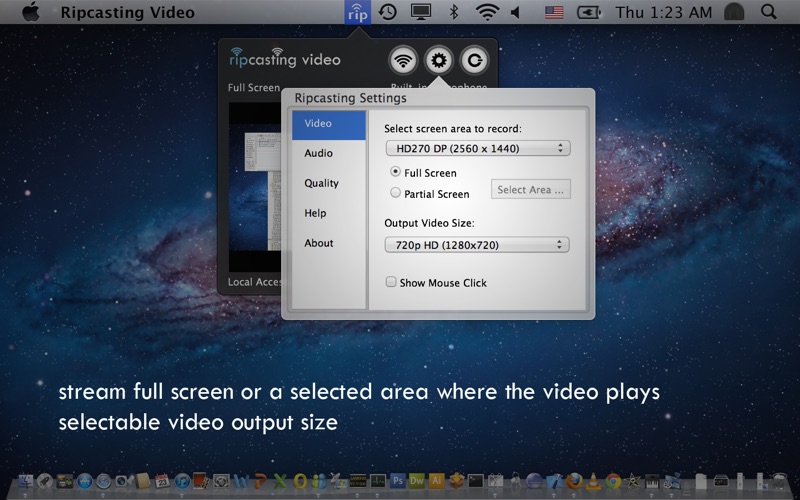This screenshot has height=500, width=800.
Task: Open VLC cone icon in dock
Action: [593, 481]
